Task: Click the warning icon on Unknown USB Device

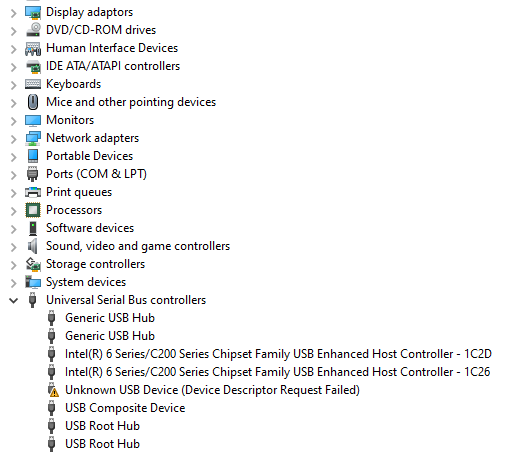Action: pos(53,390)
